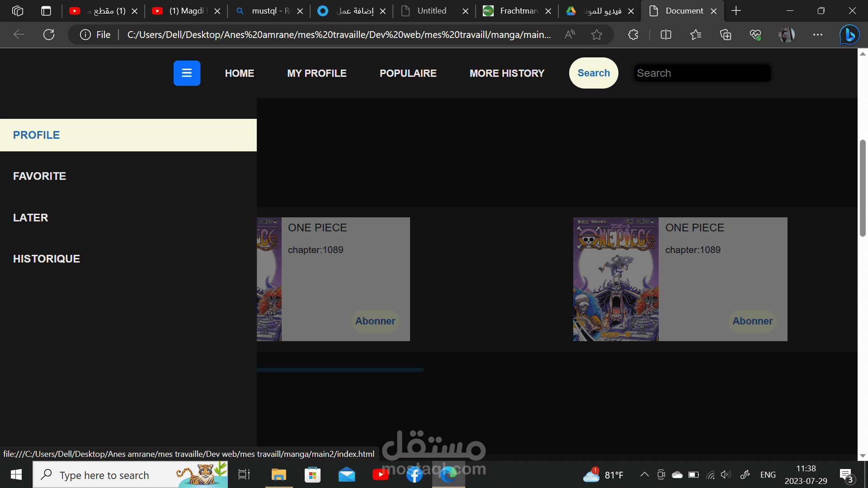Refresh the current page

[x=49, y=35]
